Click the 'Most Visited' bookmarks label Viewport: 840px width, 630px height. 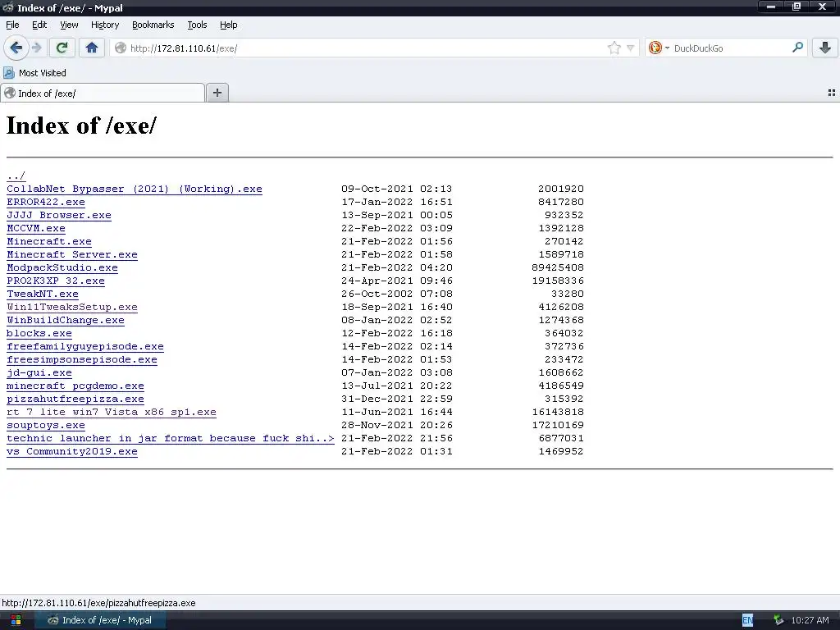tap(43, 73)
